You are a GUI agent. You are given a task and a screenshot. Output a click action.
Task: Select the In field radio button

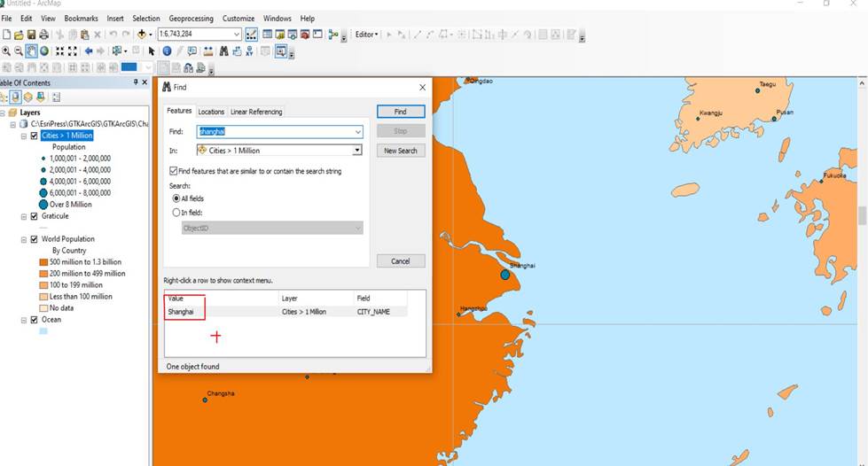pyautogui.click(x=176, y=213)
